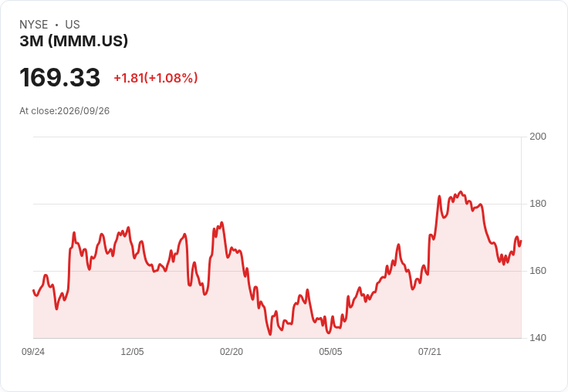The image size is (568, 392).
Task: Click the 160 price axis label
Action: pos(538,271)
